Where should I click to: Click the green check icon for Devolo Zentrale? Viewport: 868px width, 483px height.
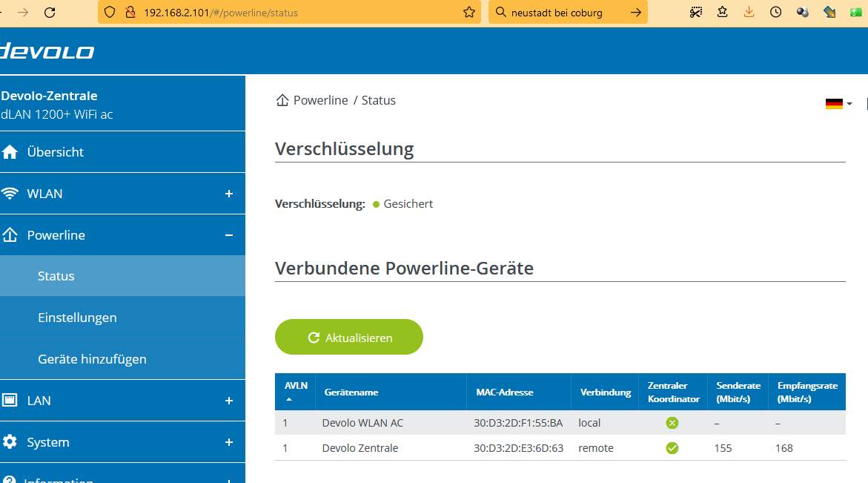672,448
